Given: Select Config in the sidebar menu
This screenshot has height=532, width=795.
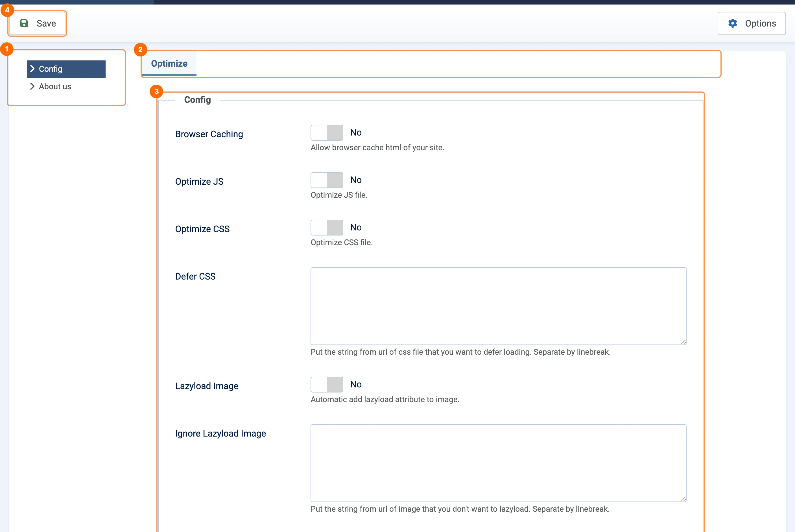Looking at the screenshot, I should pyautogui.click(x=66, y=69).
